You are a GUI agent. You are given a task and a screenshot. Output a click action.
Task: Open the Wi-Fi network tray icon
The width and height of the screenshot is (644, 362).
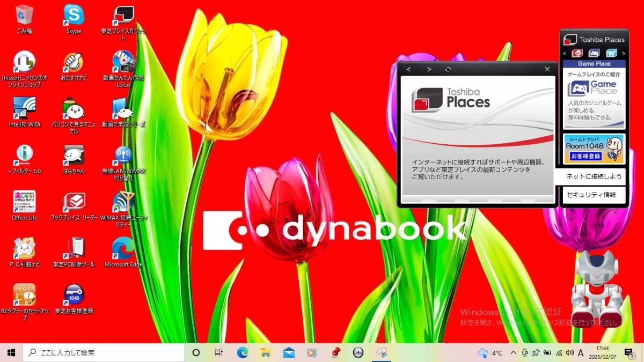[x=559, y=352]
